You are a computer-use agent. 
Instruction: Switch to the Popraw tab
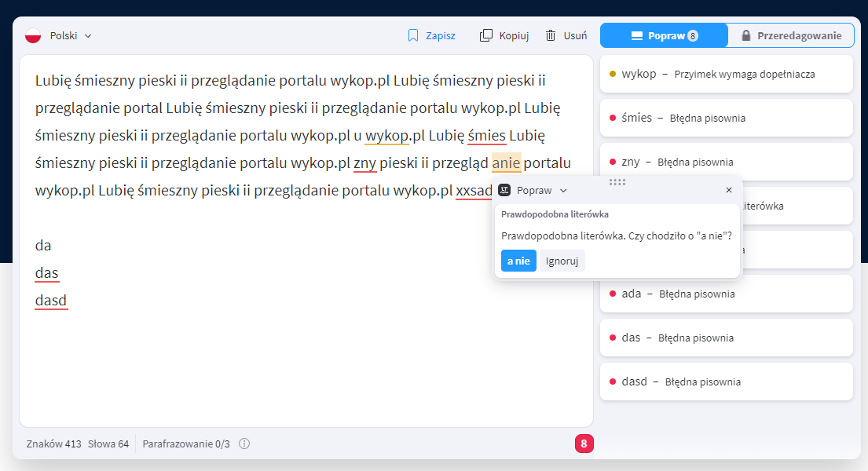[x=664, y=35]
